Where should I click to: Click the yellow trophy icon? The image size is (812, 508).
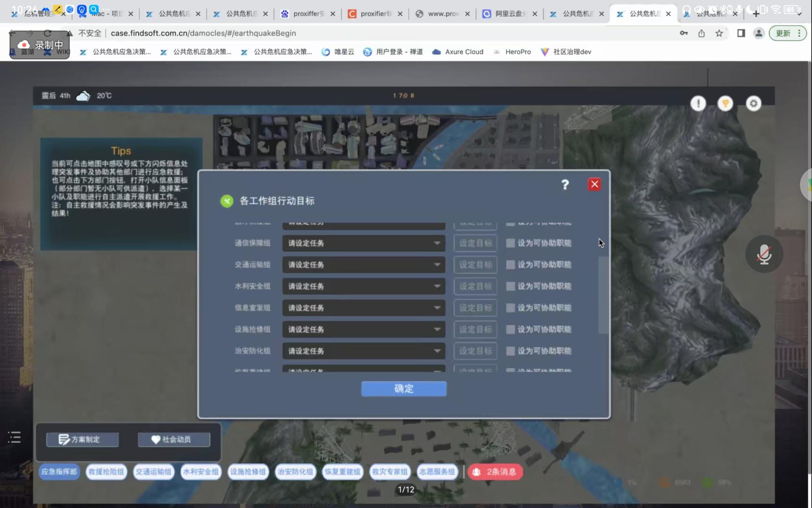pyautogui.click(x=725, y=103)
